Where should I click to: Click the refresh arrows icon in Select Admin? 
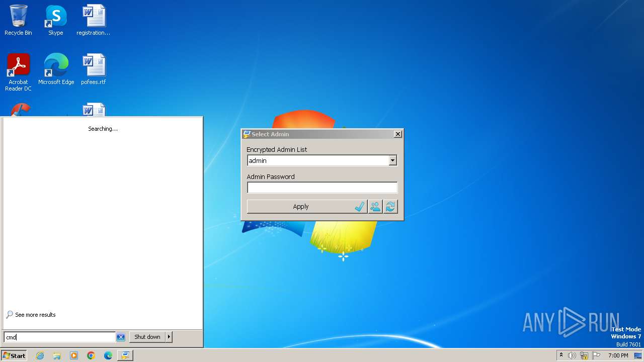coord(390,207)
